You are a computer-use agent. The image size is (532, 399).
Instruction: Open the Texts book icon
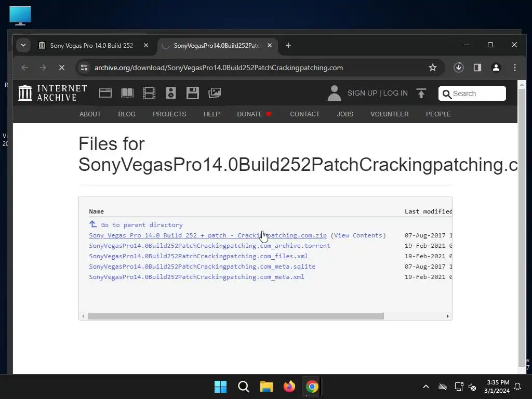(x=127, y=93)
